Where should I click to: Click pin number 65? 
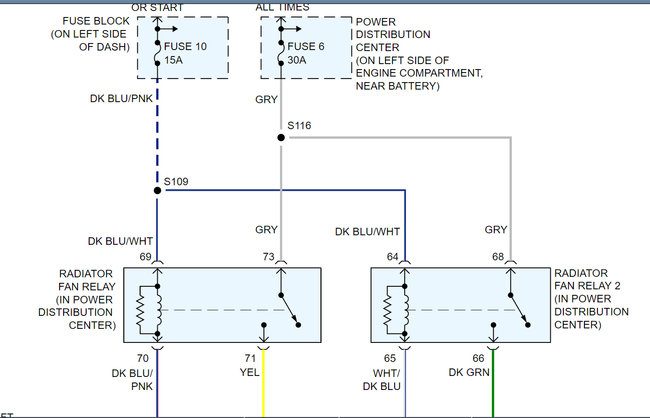tap(390, 358)
